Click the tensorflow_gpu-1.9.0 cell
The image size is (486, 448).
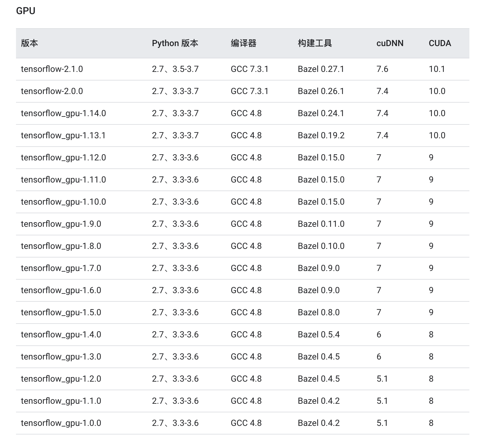pos(61,224)
